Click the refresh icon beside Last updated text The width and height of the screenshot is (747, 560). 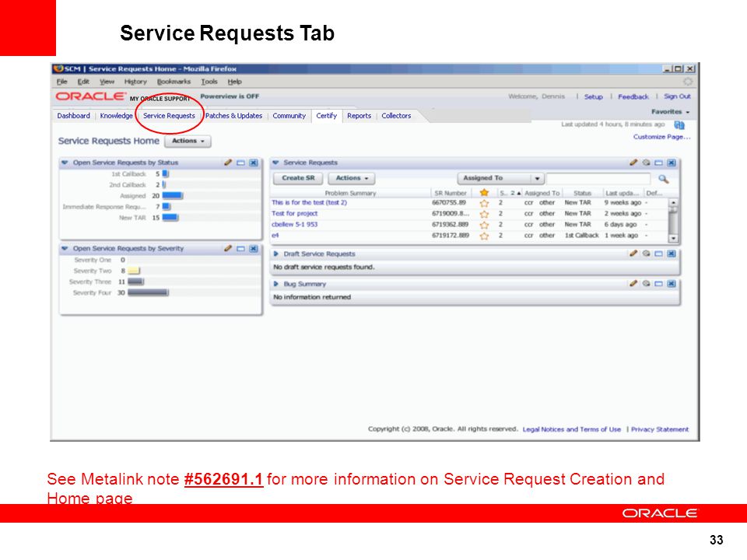[x=679, y=124]
